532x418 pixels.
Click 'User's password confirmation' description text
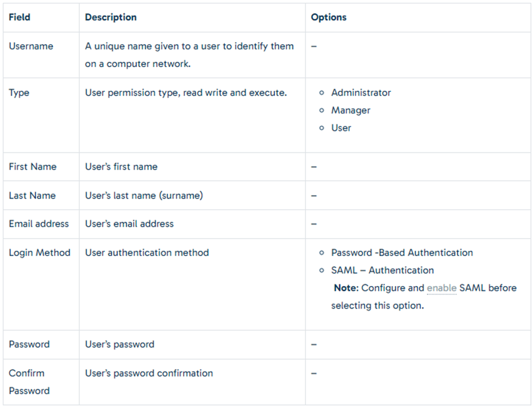149,373
